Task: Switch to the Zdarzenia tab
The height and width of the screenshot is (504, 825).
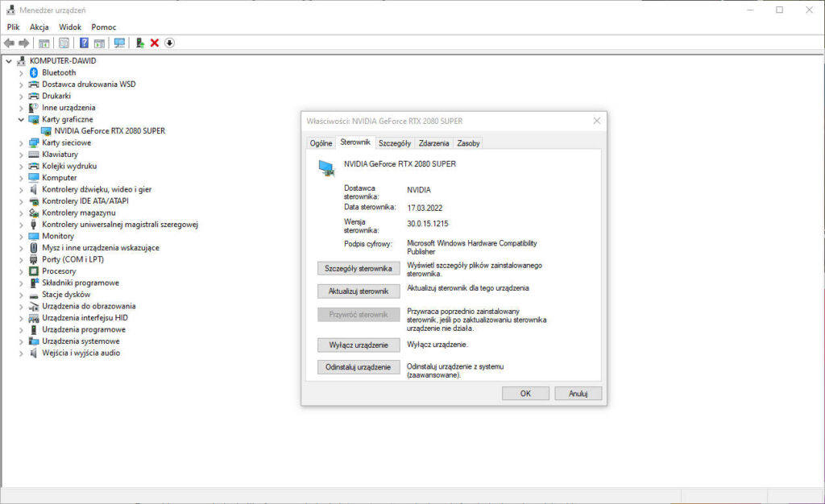Action: click(x=434, y=143)
